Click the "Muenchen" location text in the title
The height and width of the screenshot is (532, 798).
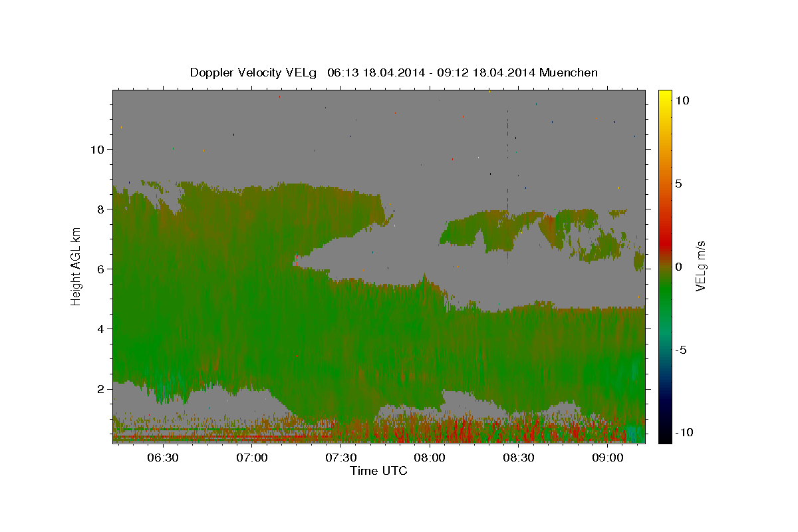(569, 72)
